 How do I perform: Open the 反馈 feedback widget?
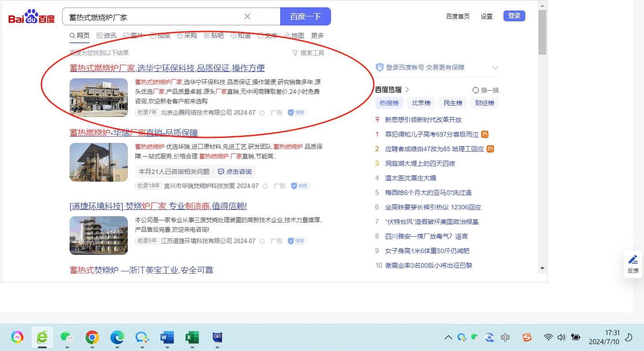click(x=633, y=264)
